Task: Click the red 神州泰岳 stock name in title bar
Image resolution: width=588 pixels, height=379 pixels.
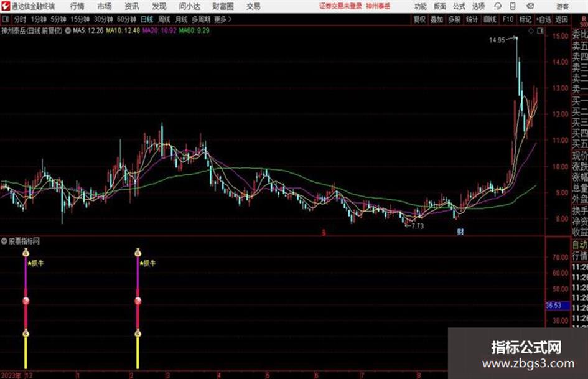Action: click(378, 6)
